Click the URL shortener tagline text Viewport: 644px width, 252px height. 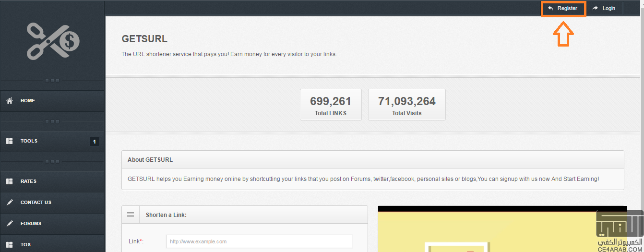coord(229,54)
